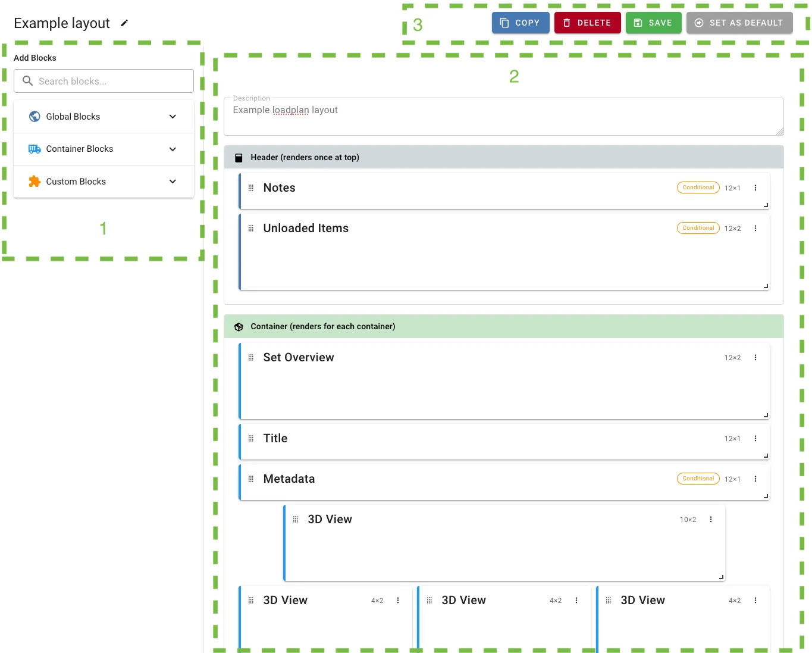Image resolution: width=812 pixels, height=653 pixels.
Task: Click the puzzle icon beside Custom Blocks
Action: tap(34, 182)
